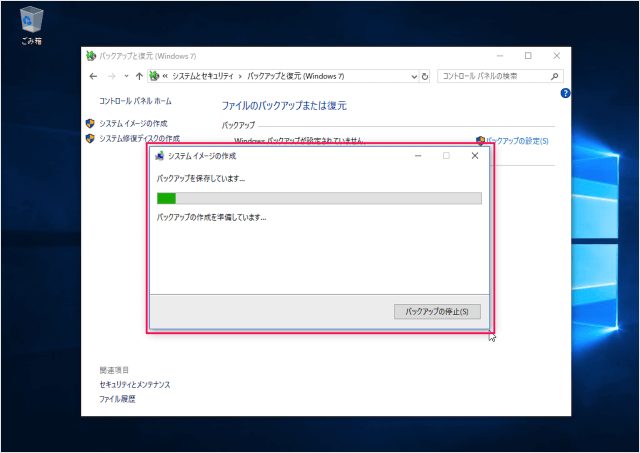
Task: Expand the address bar history dropdown
Action: coord(413,76)
